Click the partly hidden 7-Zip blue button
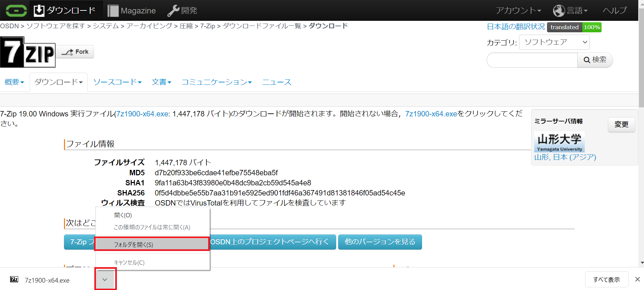644x290 pixels. point(80,242)
